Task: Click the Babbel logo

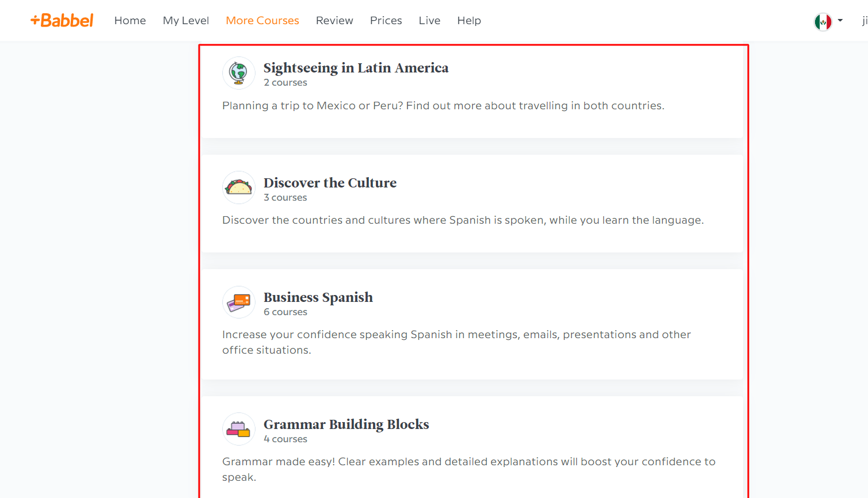Action: click(62, 21)
